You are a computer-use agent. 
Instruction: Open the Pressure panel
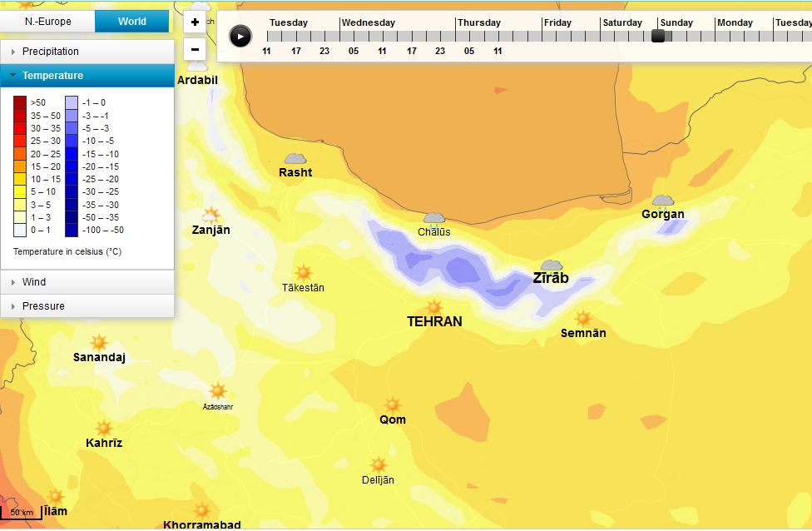click(x=87, y=306)
